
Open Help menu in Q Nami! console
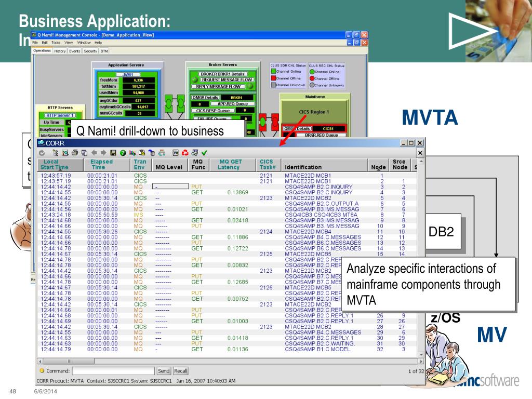point(98,43)
